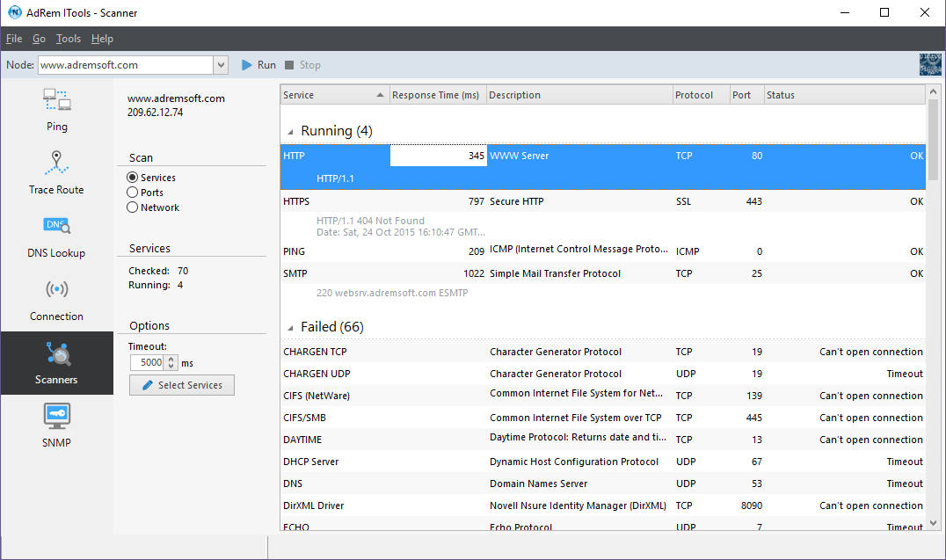Open the Connection tool

[x=57, y=300]
